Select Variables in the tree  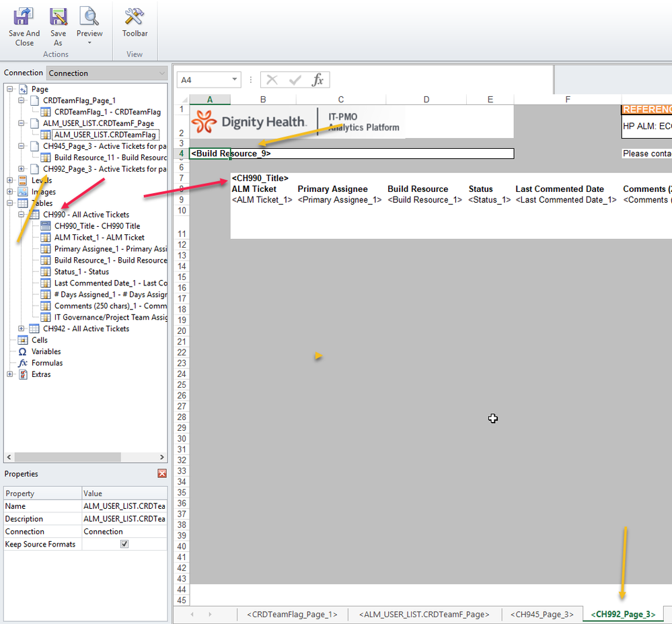click(x=46, y=351)
